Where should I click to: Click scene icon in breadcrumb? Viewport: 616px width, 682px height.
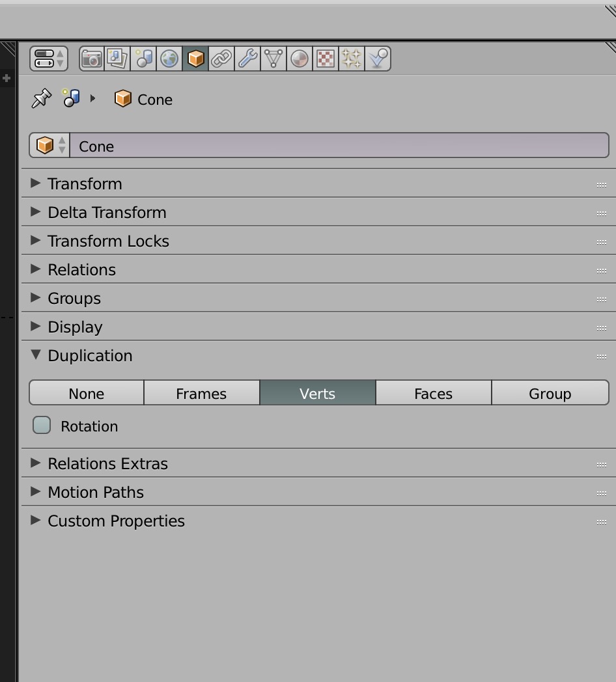point(71,98)
